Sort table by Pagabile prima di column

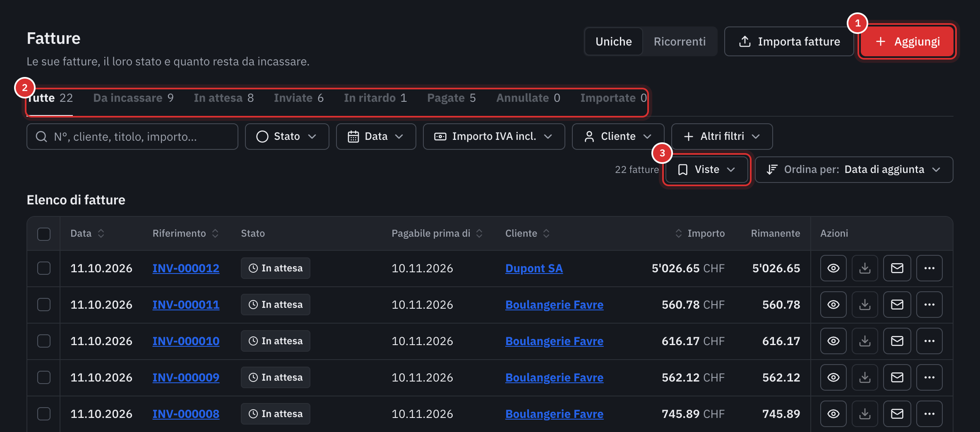click(x=437, y=233)
